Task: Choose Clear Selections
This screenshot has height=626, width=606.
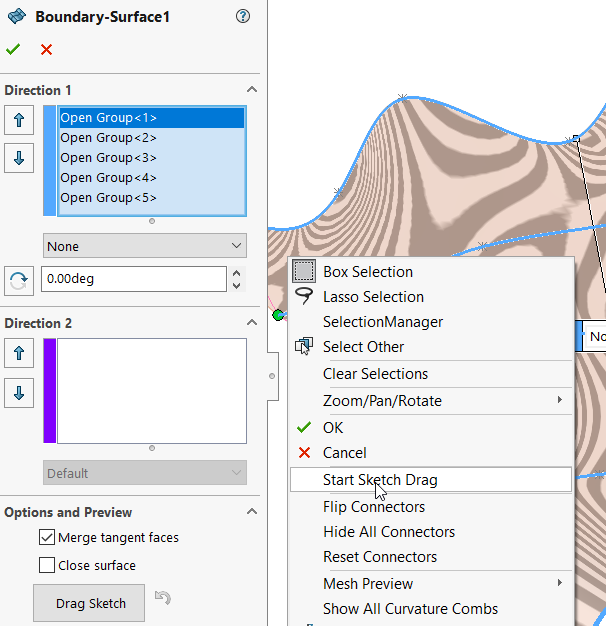Action: [431, 374]
